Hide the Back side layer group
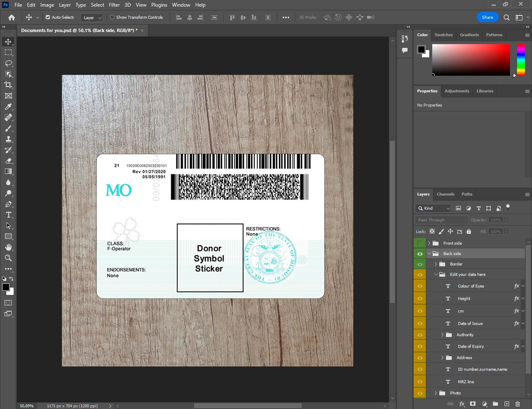 [420, 254]
